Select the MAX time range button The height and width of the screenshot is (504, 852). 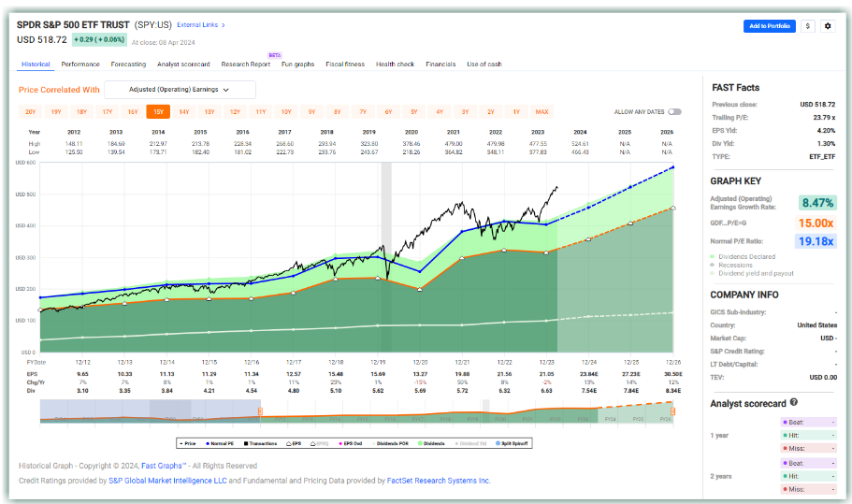[542, 112]
